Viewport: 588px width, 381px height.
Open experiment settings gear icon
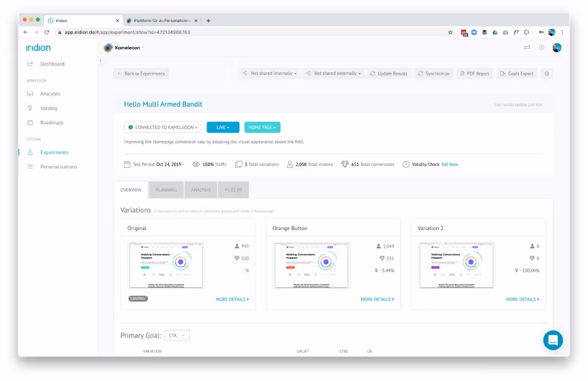pos(547,74)
